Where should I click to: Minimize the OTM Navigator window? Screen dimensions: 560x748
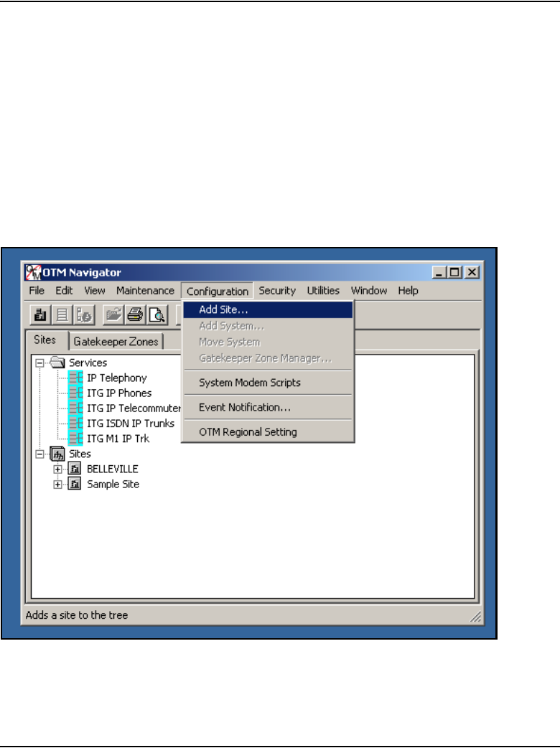(x=439, y=272)
